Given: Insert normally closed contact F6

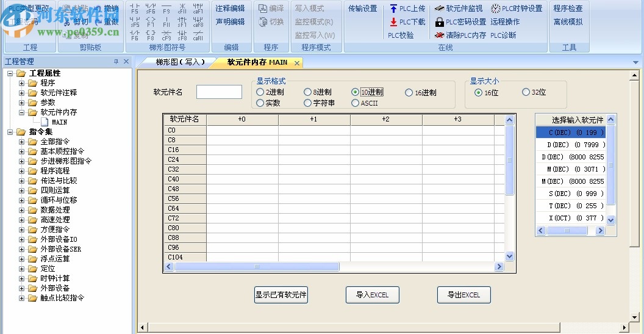Looking at the screenshot, I should (x=135, y=35).
